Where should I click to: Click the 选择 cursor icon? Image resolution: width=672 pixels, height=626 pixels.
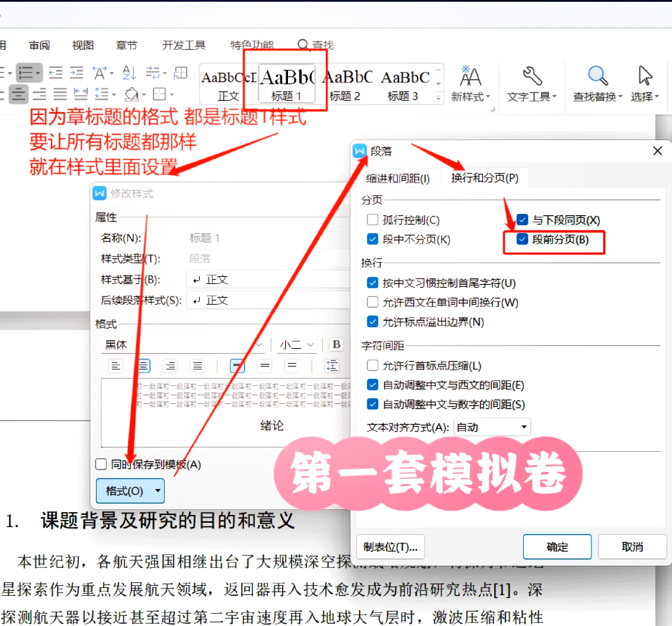645,77
